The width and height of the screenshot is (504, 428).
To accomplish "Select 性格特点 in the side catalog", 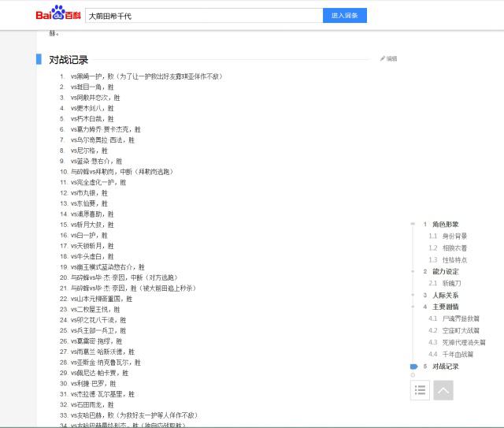I will pos(454,259).
